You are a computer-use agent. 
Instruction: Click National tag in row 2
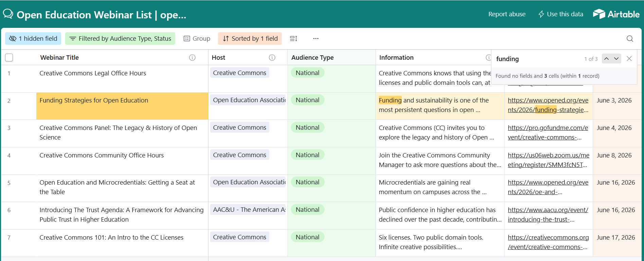pyautogui.click(x=308, y=100)
